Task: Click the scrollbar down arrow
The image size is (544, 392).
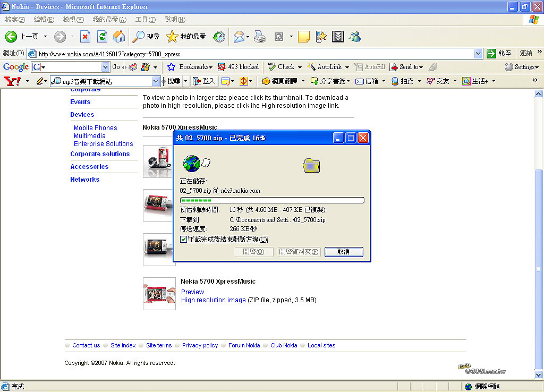Action: coord(539,374)
